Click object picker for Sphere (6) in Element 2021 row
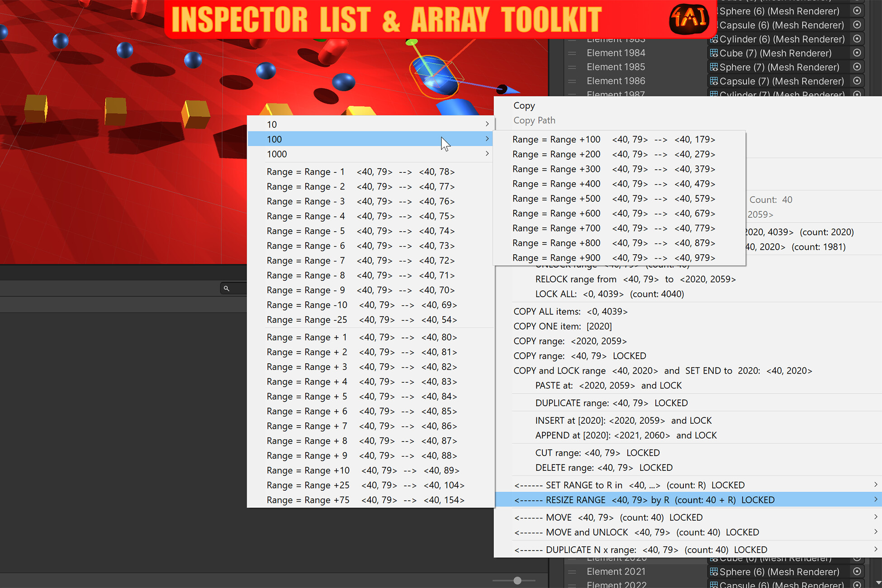 click(x=857, y=572)
